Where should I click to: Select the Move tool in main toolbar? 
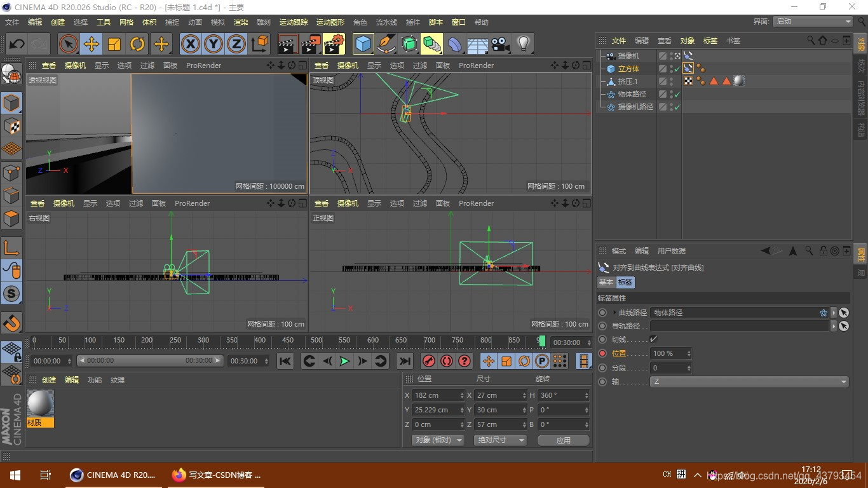point(92,44)
